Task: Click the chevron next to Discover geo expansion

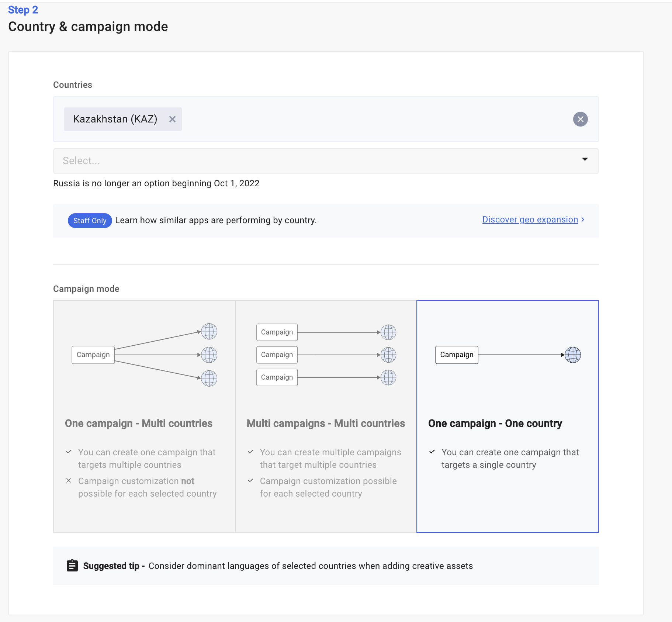Action: coord(583,220)
